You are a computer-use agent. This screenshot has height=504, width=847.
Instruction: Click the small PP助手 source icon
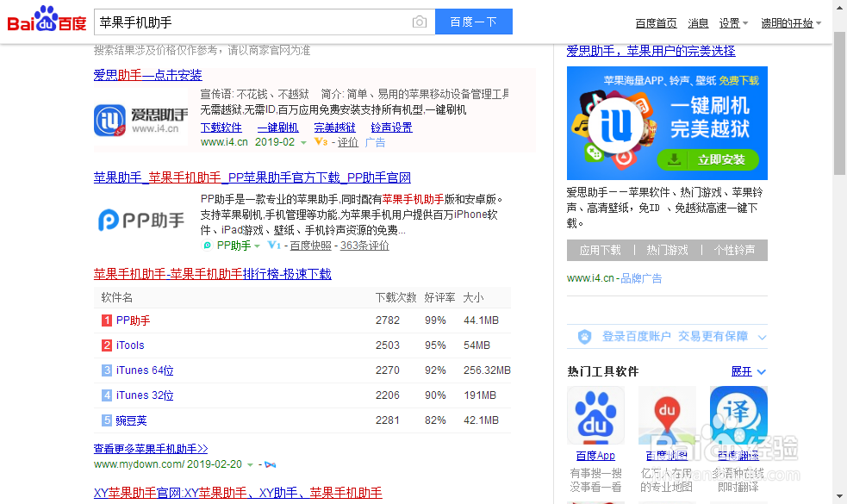point(207,246)
